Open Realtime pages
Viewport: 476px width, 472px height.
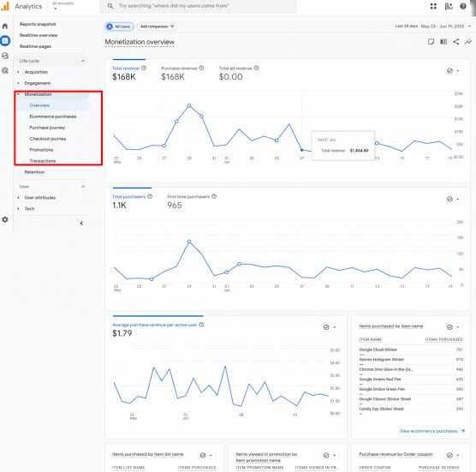point(35,46)
